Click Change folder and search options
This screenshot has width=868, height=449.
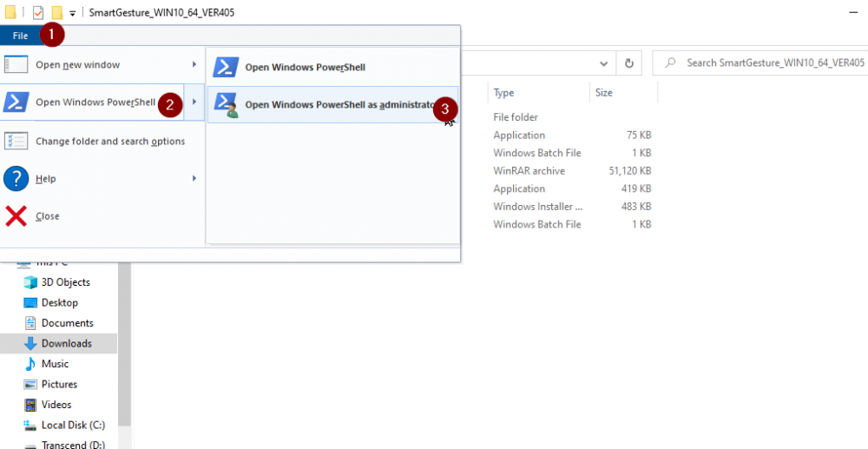tap(102, 142)
